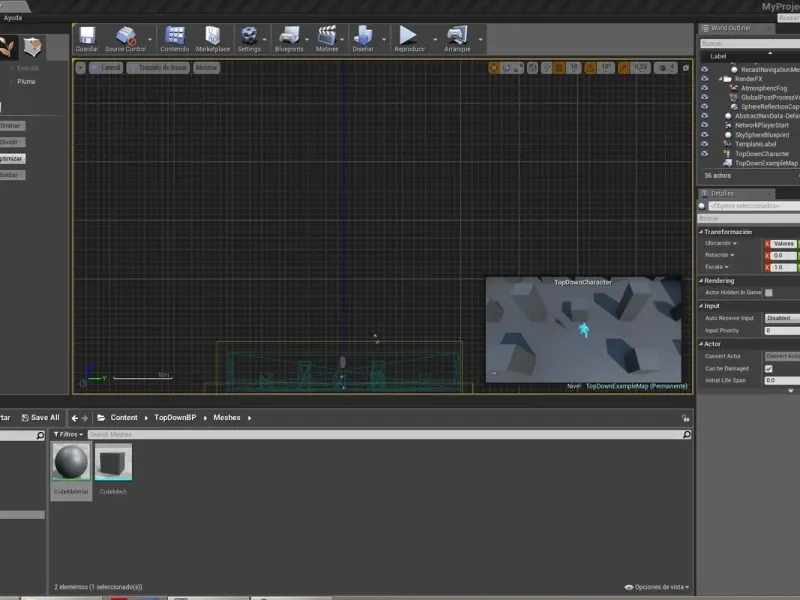This screenshot has width=800, height=600.
Task: Open the Mostrar show flags menu
Action: [x=206, y=67]
